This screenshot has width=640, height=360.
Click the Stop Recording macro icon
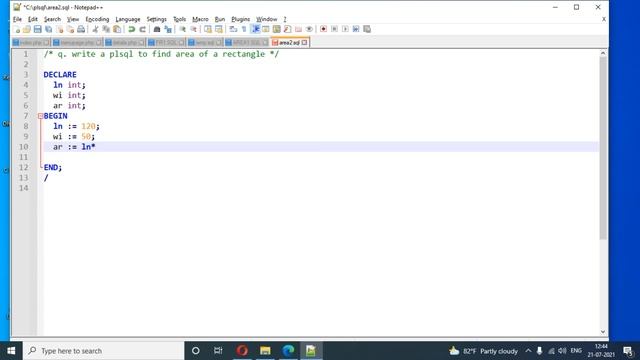point(334,29)
